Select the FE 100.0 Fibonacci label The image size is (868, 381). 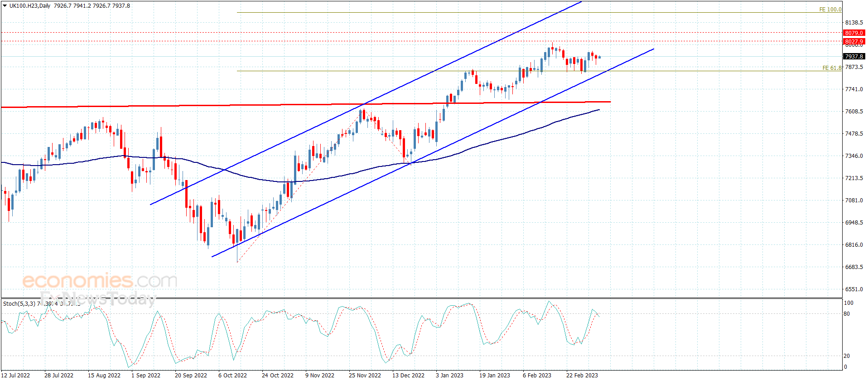click(x=830, y=9)
